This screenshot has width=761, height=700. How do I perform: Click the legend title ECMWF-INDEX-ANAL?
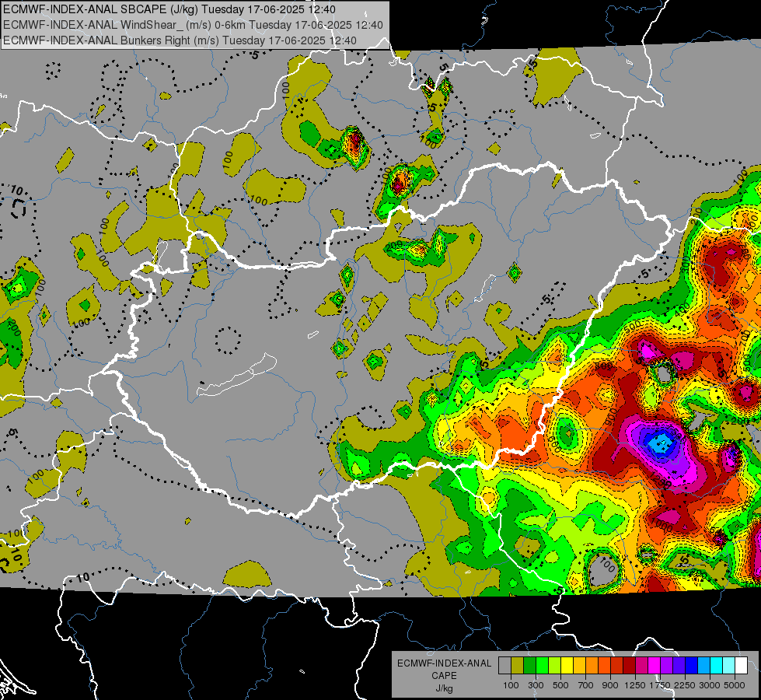tap(444, 663)
